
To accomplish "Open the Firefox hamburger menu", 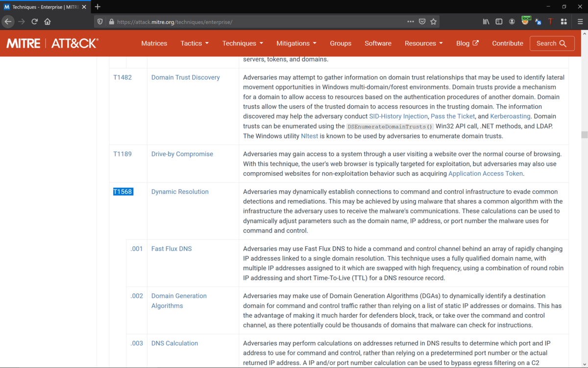I will pyautogui.click(x=580, y=22).
